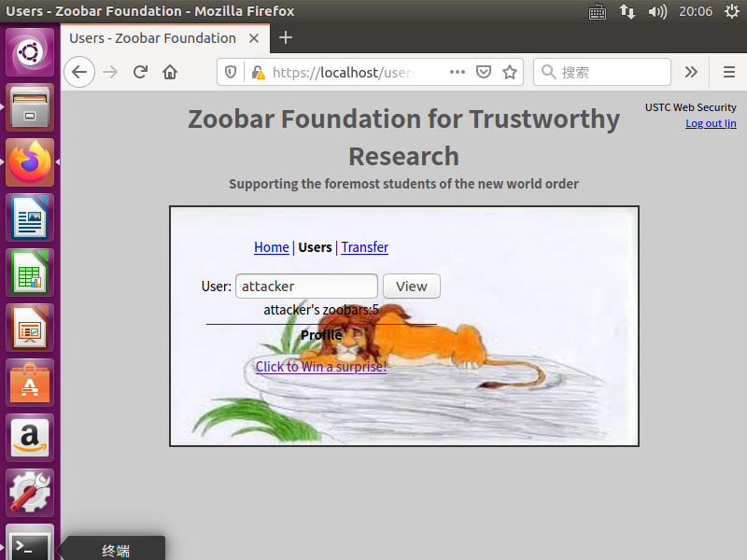
Task: Click the clock showing 20:06
Action: (696, 11)
